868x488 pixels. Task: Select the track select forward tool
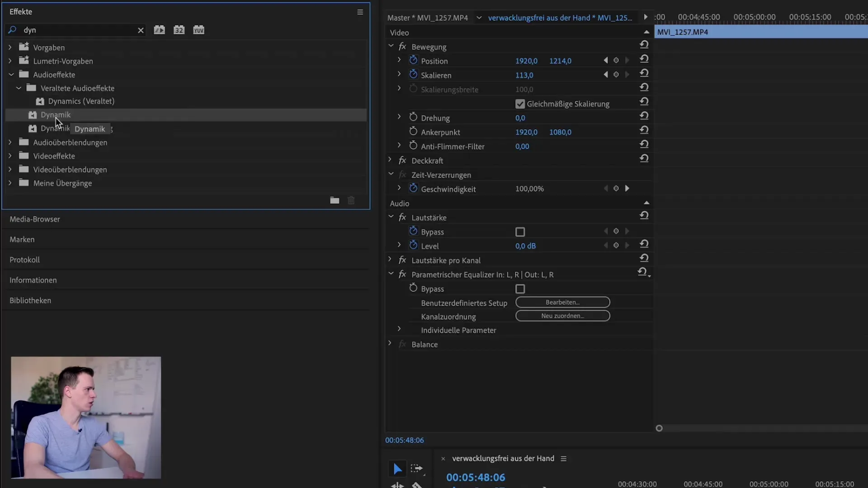click(416, 469)
